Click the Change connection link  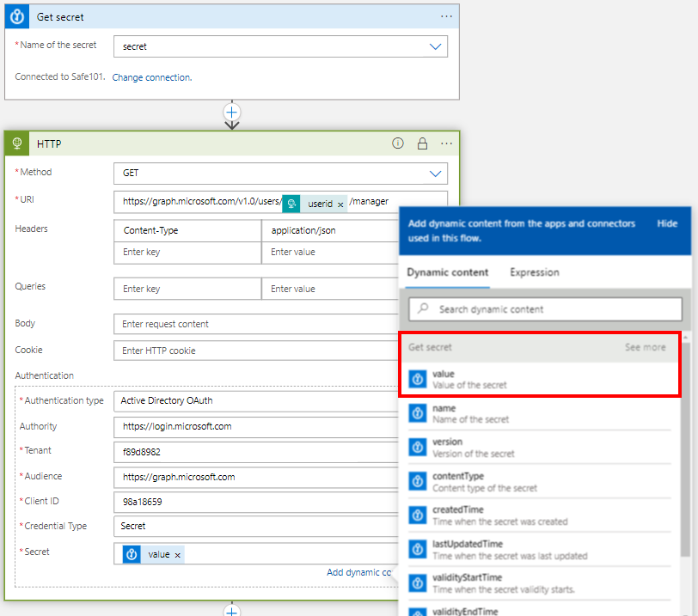coord(151,77)
